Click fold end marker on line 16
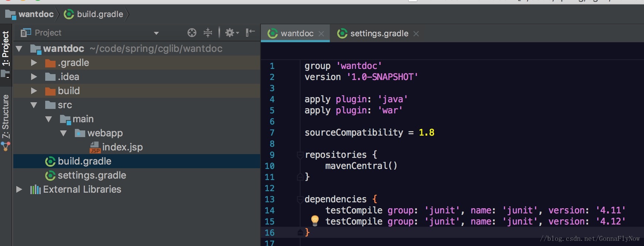 click(x=300, y=232)
